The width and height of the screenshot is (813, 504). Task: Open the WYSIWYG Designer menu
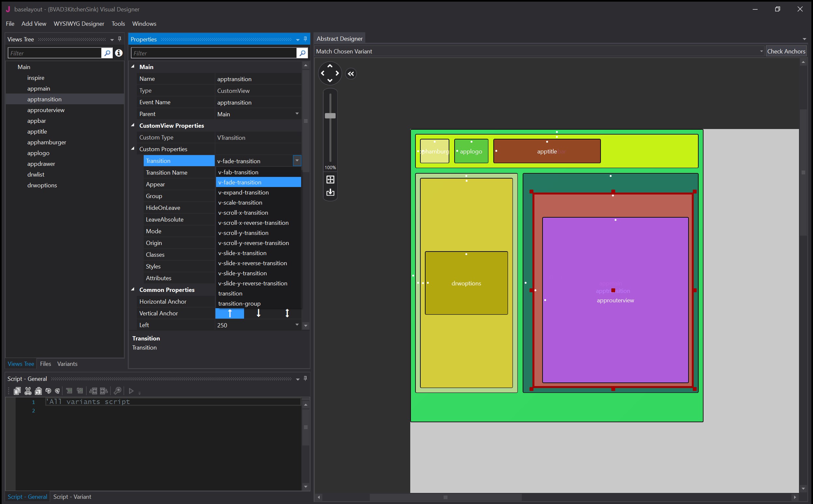click(79, 24)
